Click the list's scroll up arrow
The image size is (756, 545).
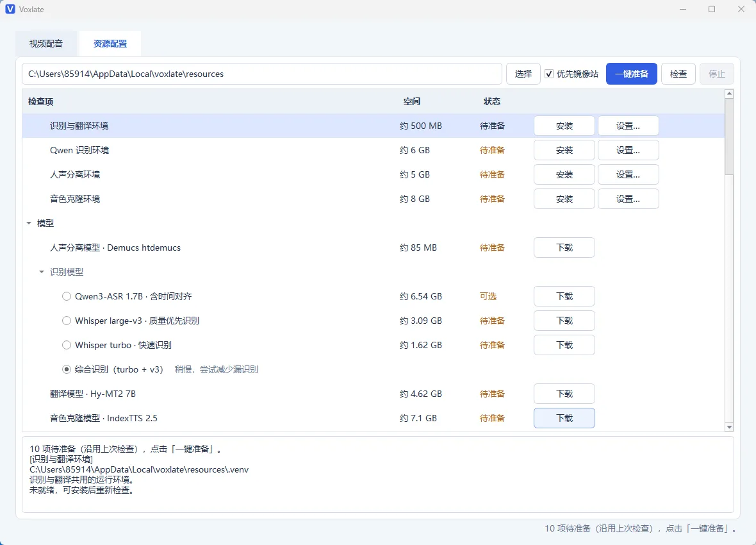(x=729, y=94)
